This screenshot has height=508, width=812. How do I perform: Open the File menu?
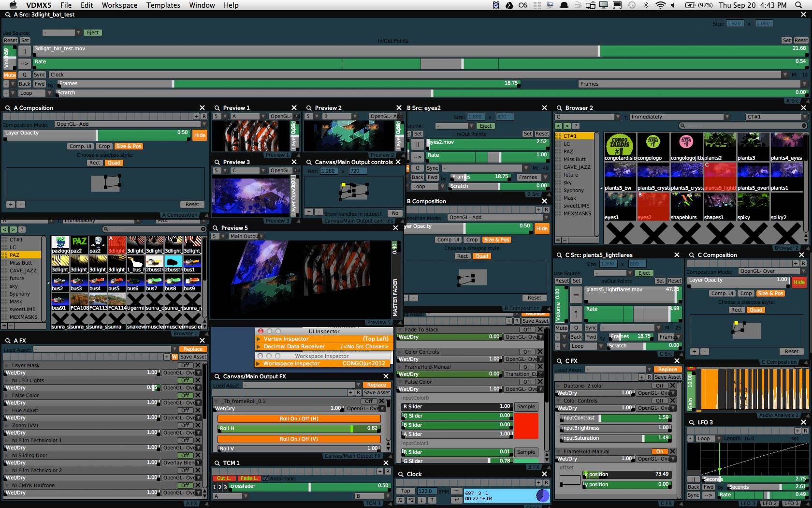[66, 5]
